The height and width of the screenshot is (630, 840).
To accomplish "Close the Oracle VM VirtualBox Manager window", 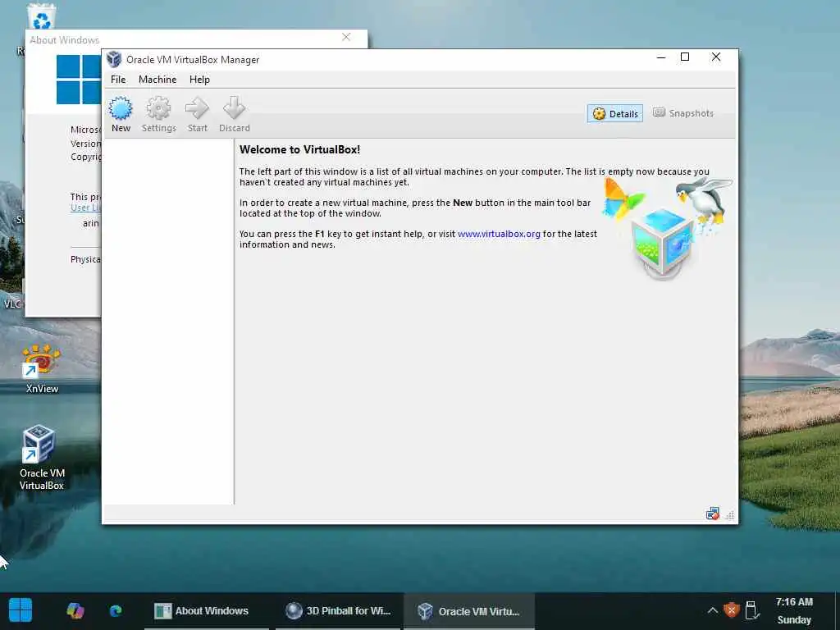I will pyautogui.click(x=715, y=57).
